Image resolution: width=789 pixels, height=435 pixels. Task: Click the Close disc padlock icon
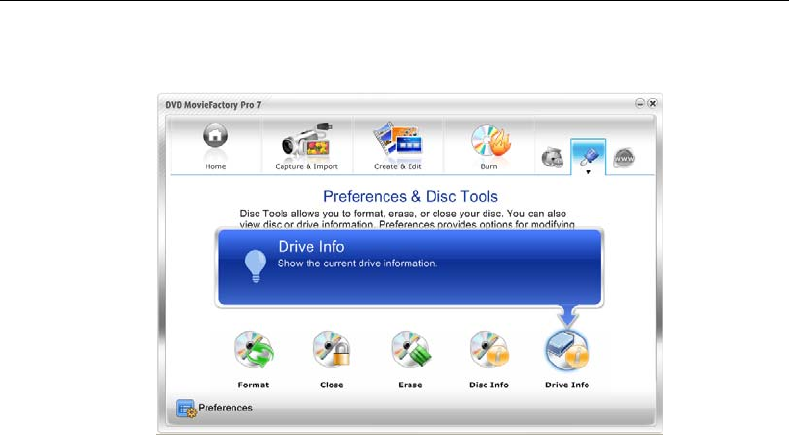332,349
